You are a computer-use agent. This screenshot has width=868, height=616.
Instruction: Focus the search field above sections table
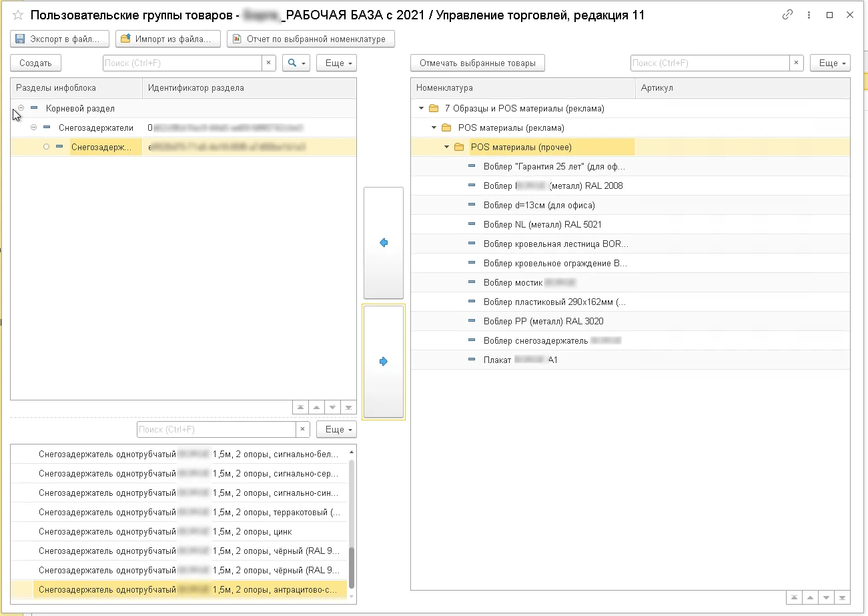[182, 63]
